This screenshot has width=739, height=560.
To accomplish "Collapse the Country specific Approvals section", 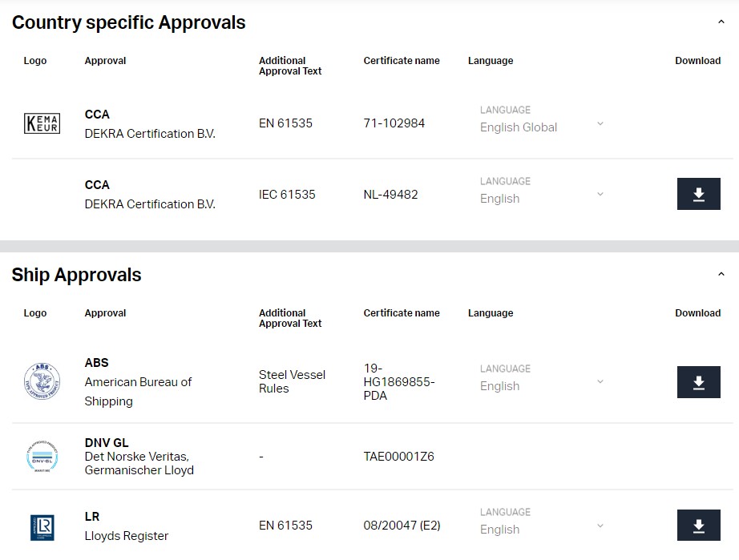I will tap(721, 22).
